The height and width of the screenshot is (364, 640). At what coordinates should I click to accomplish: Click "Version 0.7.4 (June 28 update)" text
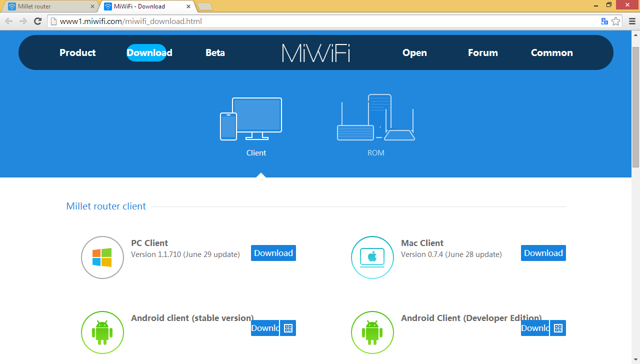click(451, 254)
